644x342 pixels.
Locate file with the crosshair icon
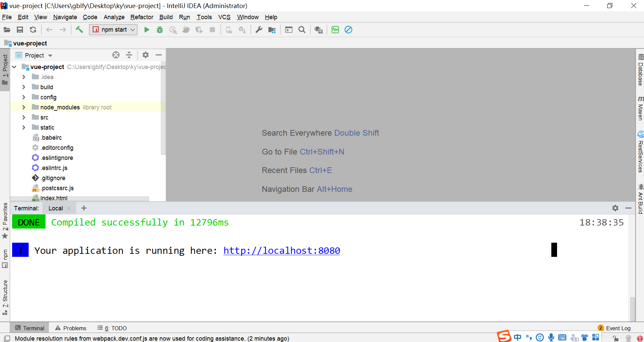[116, 55]
